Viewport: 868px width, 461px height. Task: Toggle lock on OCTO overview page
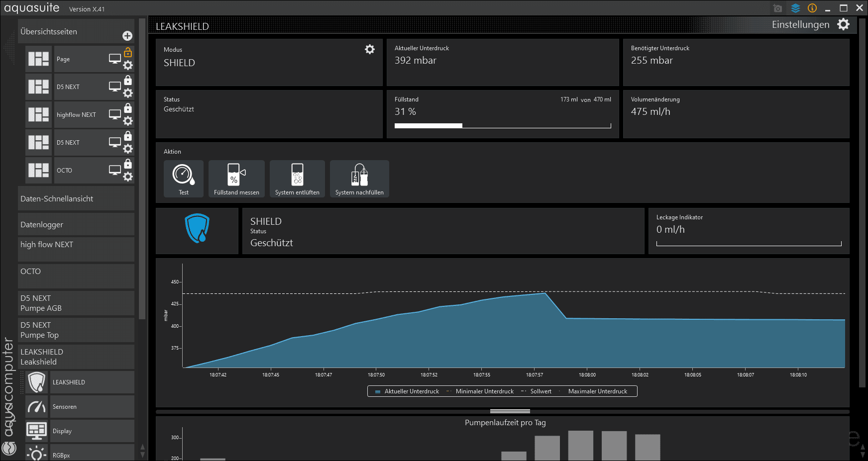(128, 164)
